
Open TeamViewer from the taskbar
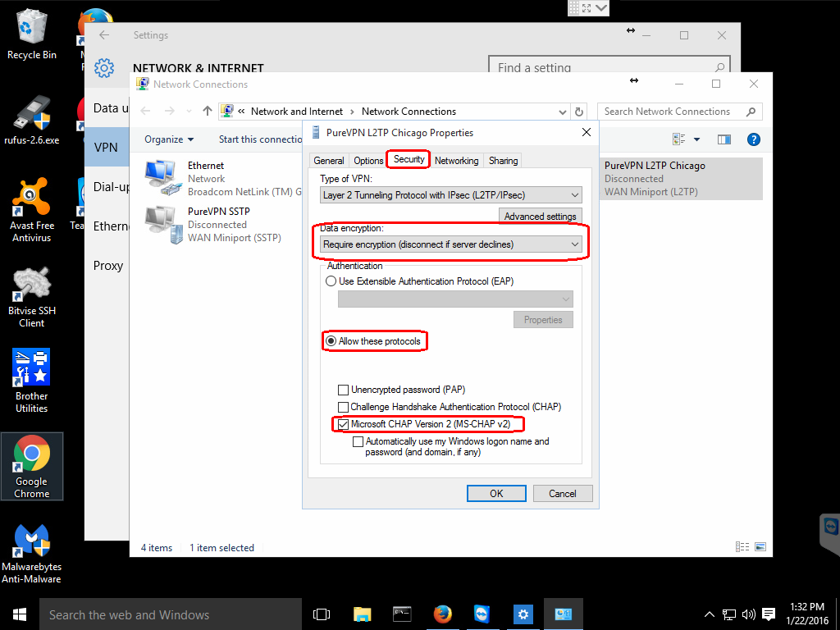pos(482,614)
